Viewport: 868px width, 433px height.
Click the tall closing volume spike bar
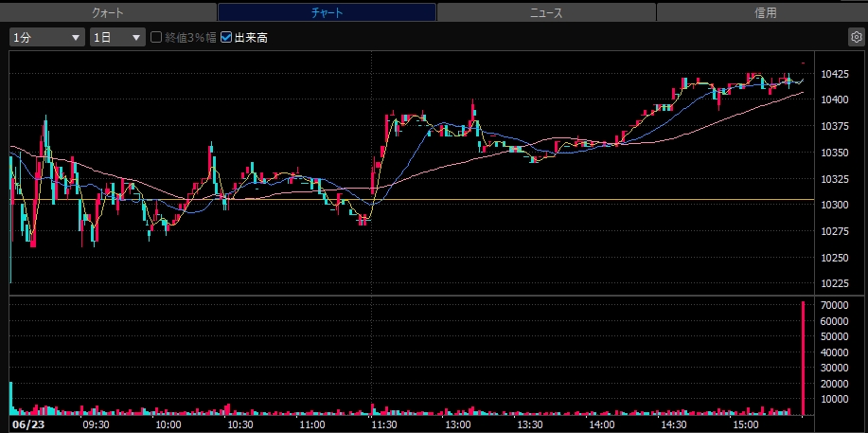pyautogui.click(x=804, y=359)
